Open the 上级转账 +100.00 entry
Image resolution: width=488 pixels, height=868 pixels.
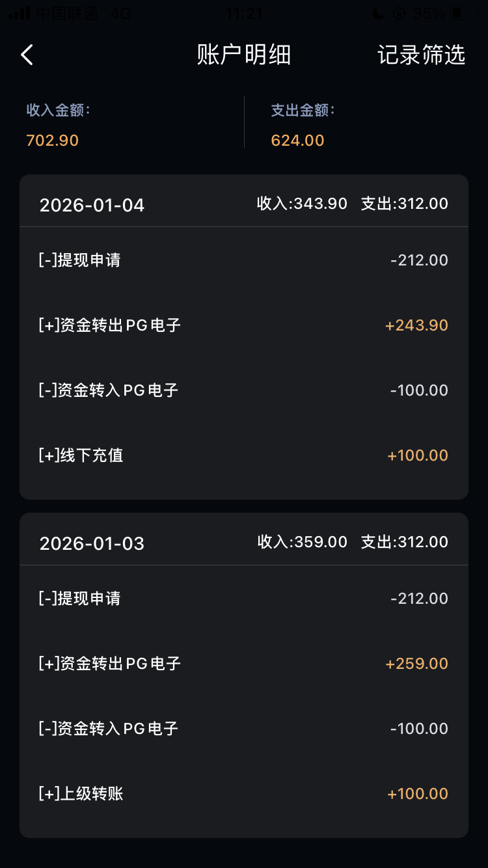[x=243, y=794]
